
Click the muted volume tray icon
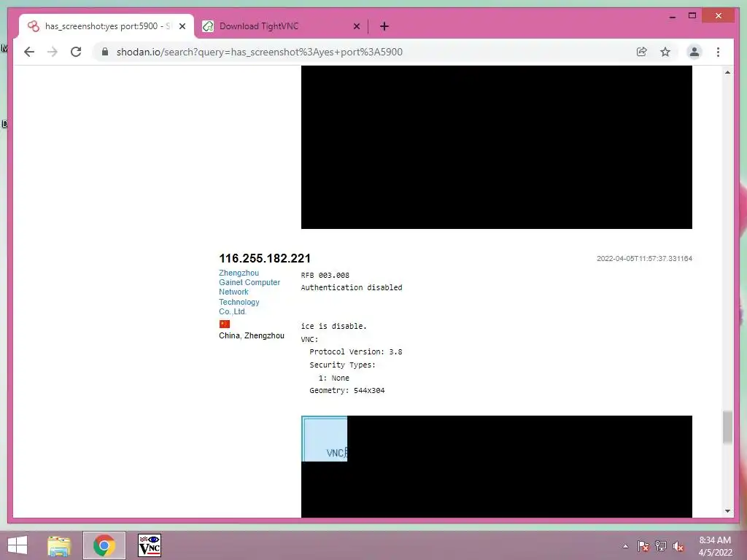pos(678,546)
